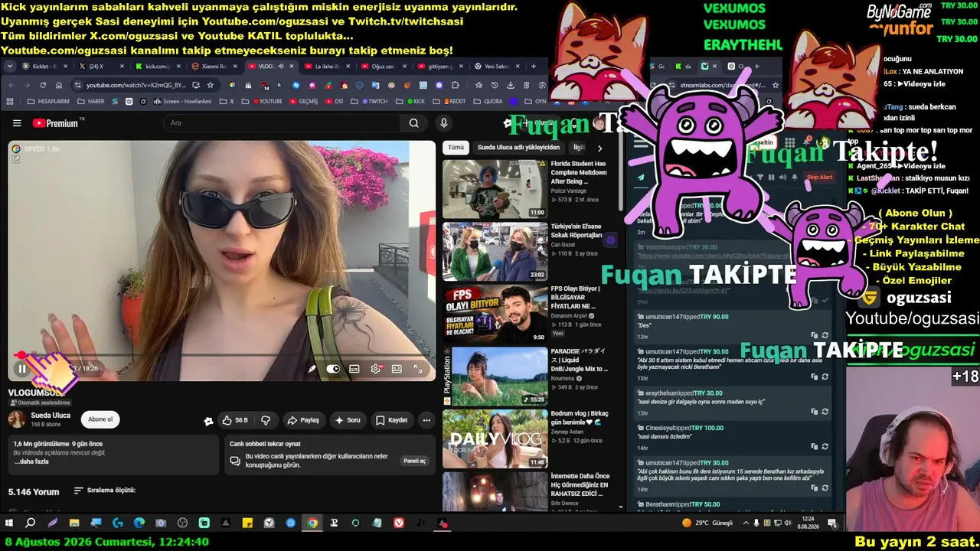Switch to the Xiaomi browser tab

point(215,67)
